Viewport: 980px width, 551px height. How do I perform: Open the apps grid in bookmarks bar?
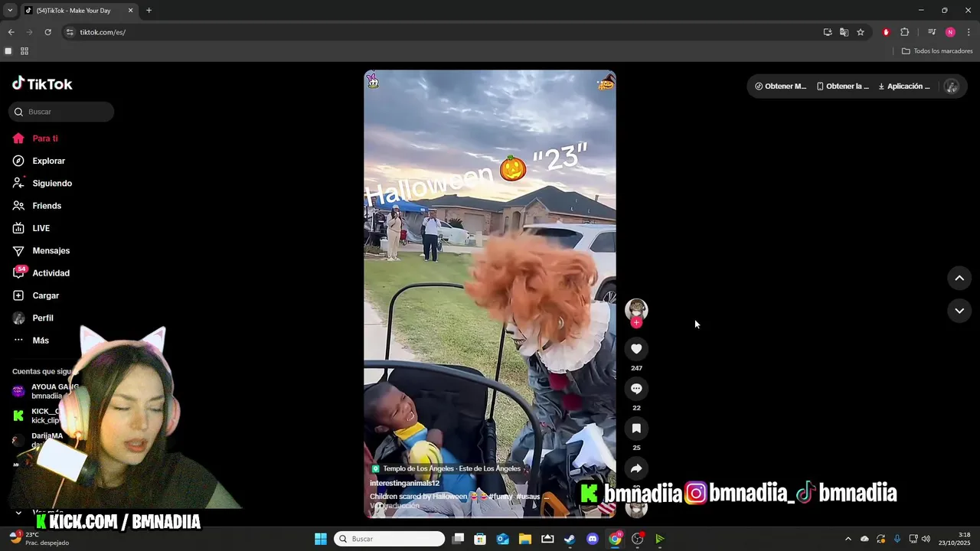point(24,51)
